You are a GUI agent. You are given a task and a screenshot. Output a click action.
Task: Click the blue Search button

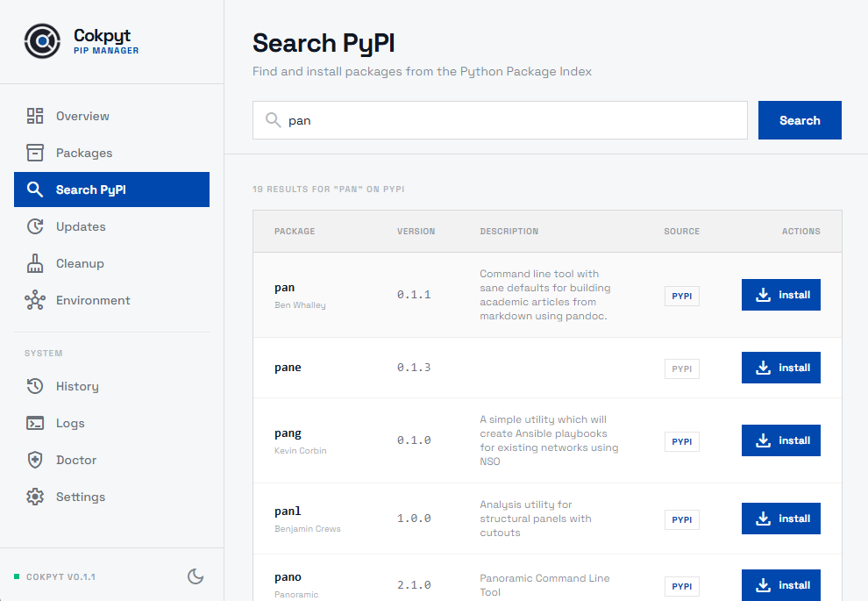pos(800,120)
